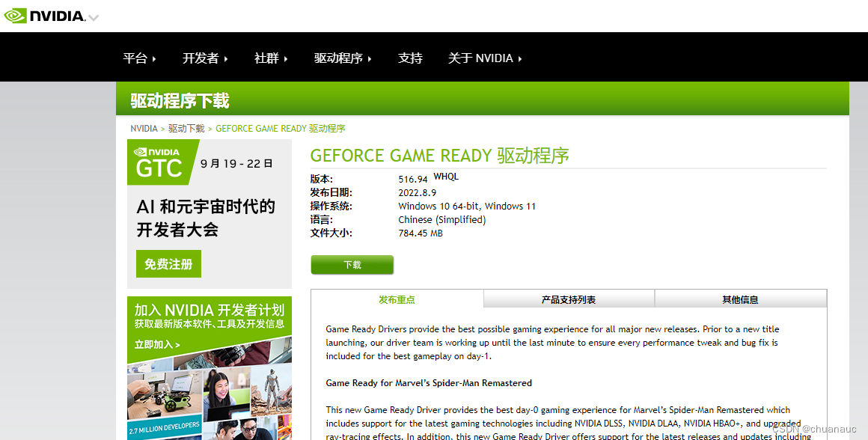
Task: Open the dropdown arrow beside the NVIDIA logo
Action: pyautogui.click(x=94, y=18)
